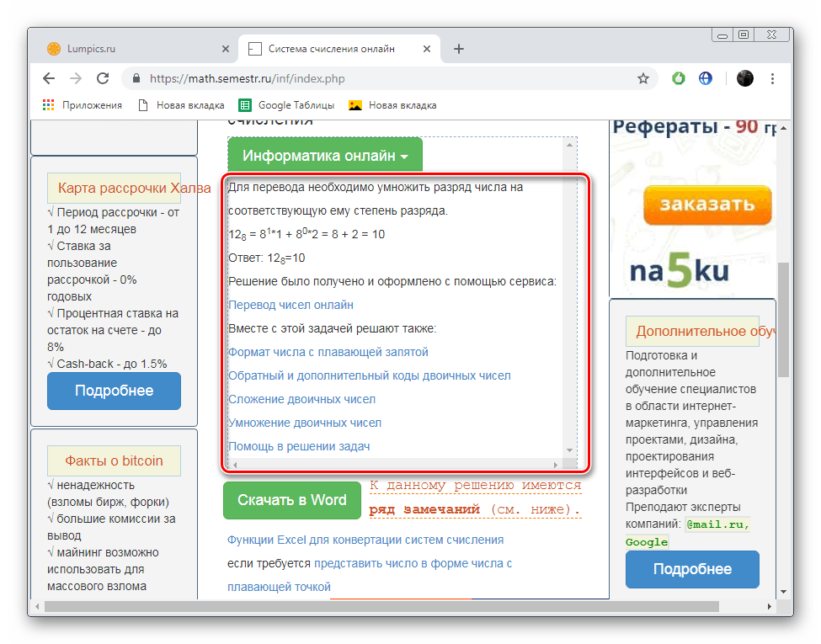Open the Chrome three-dot menu
The width and height of the screenshot is (821, 644).
click(x=772, y=78)
